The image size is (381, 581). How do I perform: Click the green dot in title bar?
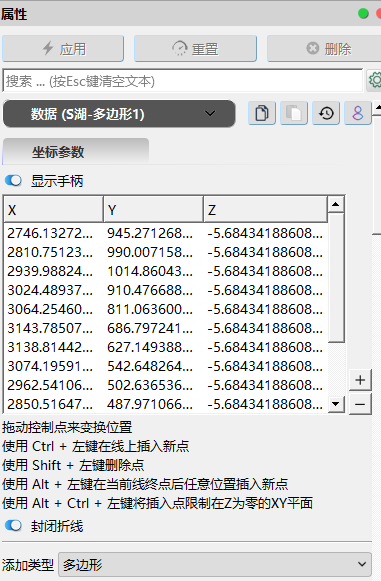[363, 14]
